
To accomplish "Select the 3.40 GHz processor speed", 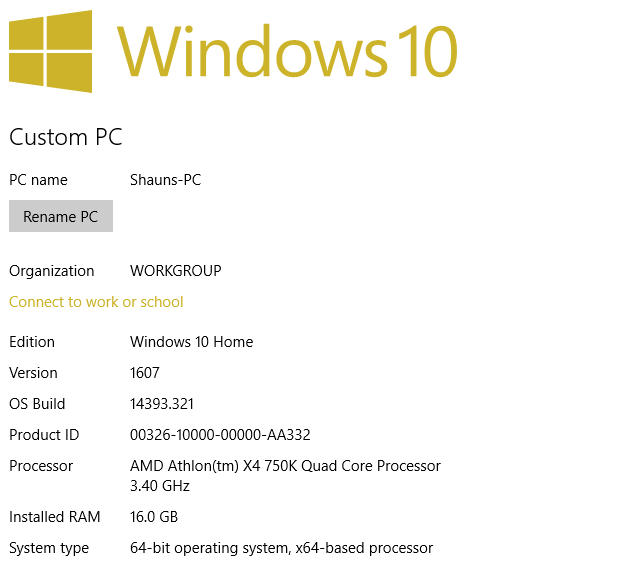I will point(160,486).
